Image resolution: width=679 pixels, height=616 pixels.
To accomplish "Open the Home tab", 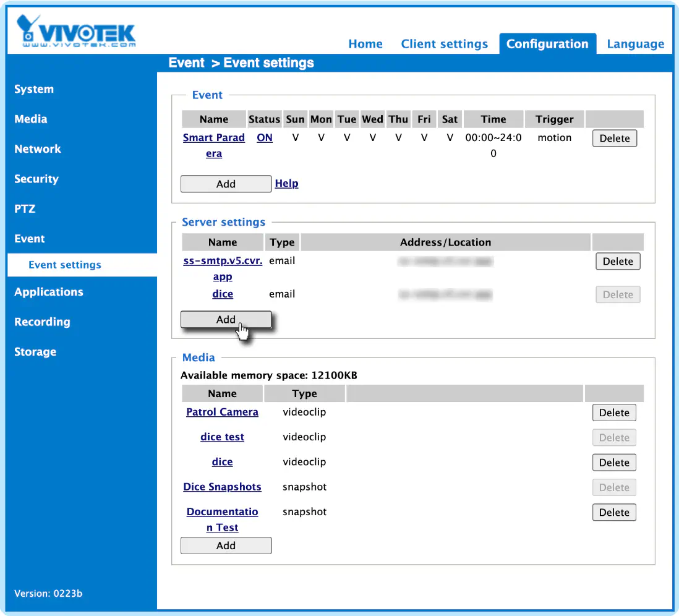I will (365, 44).
